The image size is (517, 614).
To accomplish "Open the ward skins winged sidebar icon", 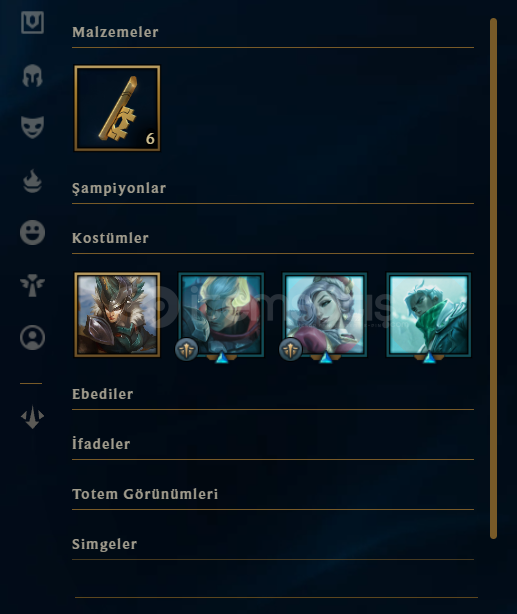I will coord(32,285).
